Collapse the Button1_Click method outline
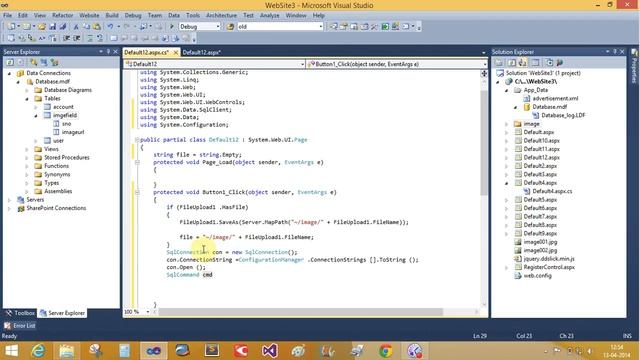The height and width of the screenshot is (360, 640). click(x=137, y=192)
